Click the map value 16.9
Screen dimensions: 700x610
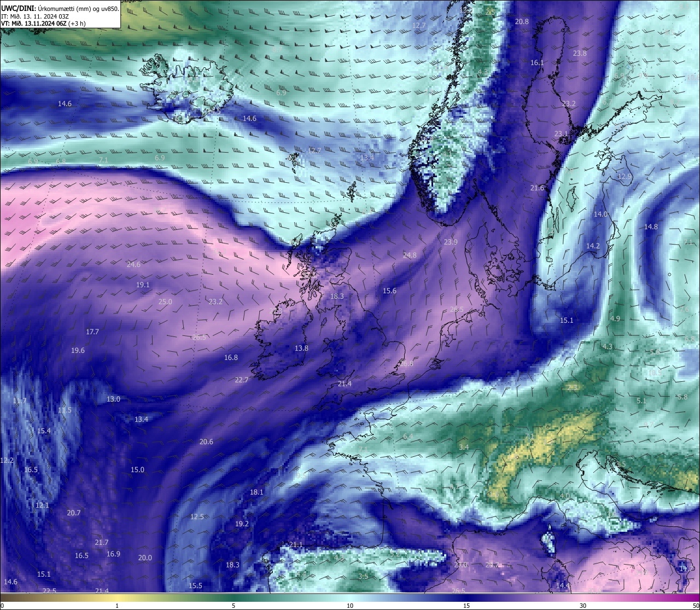tap(113, 554)
